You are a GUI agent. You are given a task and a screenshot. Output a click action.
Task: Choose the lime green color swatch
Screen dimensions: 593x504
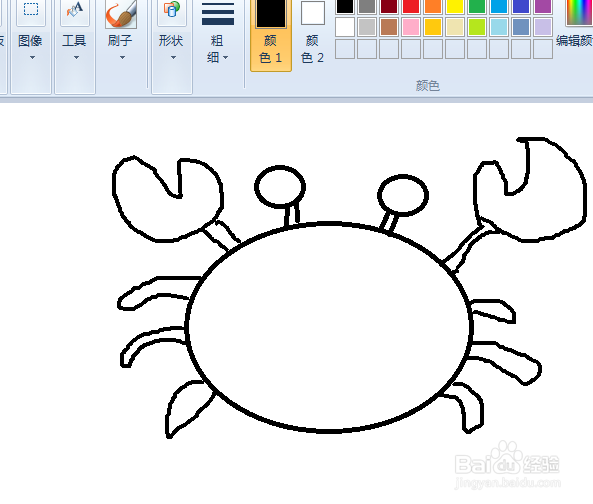click(x=477, y=27)
